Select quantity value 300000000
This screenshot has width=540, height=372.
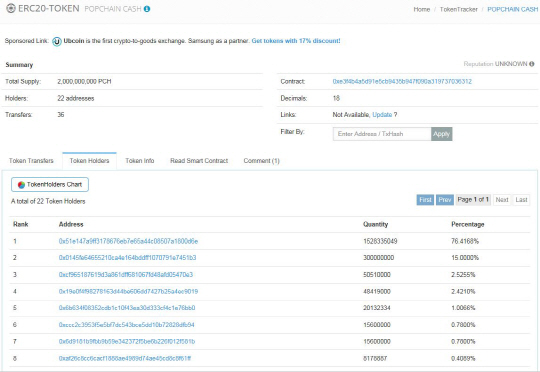click(378, 258)
